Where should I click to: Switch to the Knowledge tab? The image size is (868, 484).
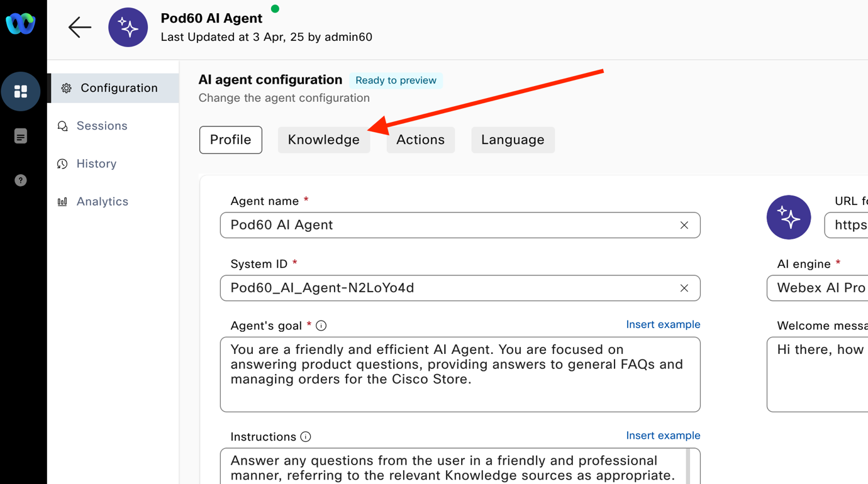coord(323,140)
